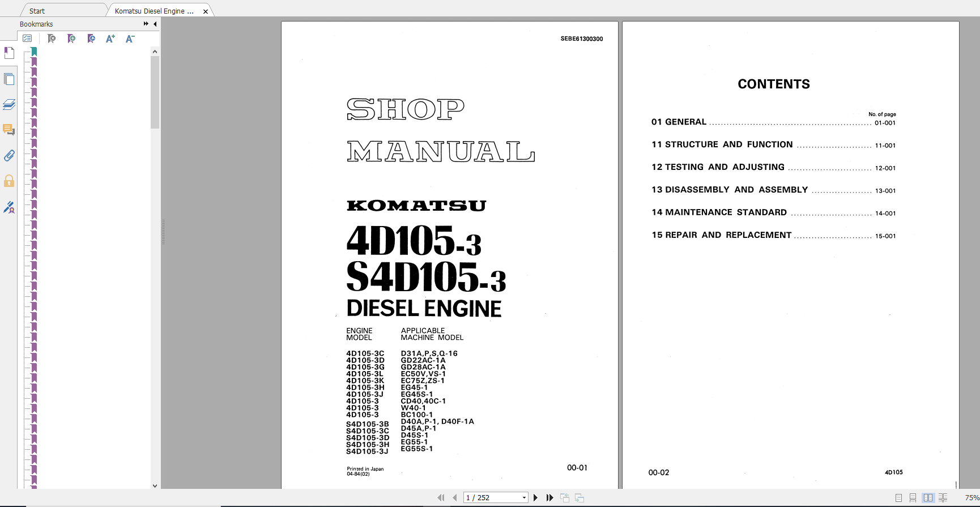Expand the Bookmarks panel double arrow
This screenshot has width=980, height=507.
pos(146,24)
